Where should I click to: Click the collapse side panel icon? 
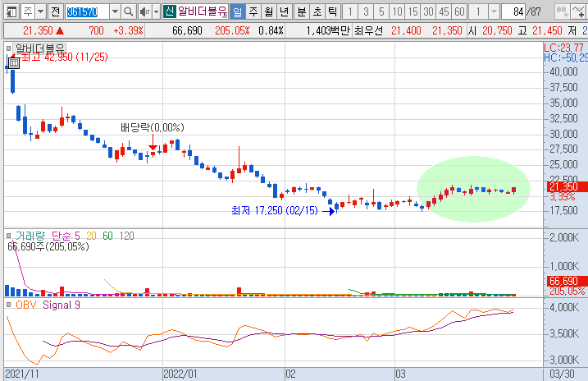11,12
